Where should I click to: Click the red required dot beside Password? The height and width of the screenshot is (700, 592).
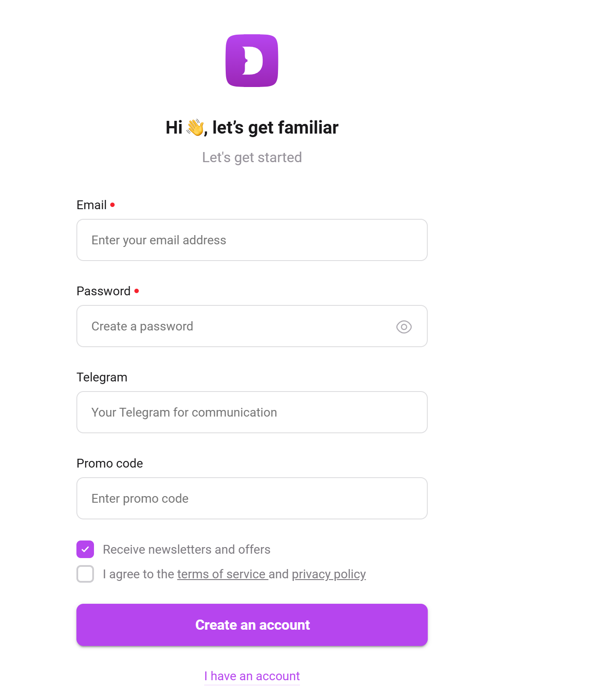click(137, 291)
